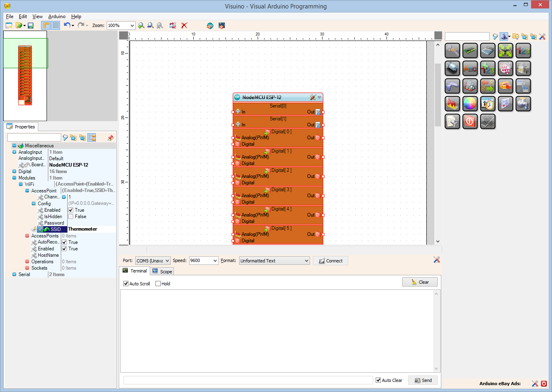The image size is (552, 392).
Task: Enable the Hold checkbox
Action: tap(158, 284)
